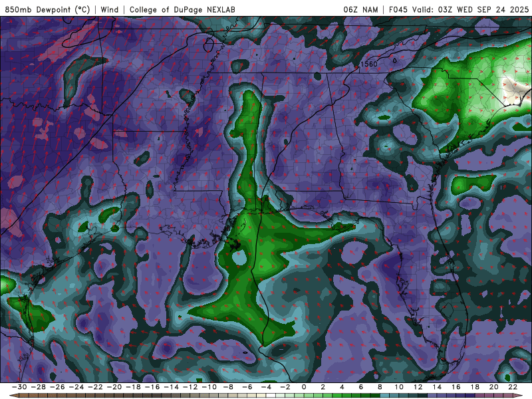Click the '-4' value on the color scale
Image resolution: width=532 pixels, height=399 pixels.
coord(267,387)
